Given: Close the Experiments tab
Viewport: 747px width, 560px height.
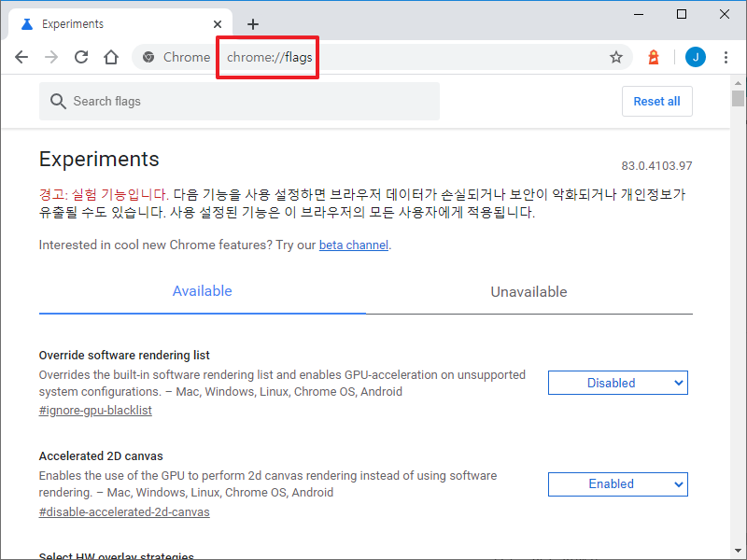Looking at the screenshot, I should [218, 24].
